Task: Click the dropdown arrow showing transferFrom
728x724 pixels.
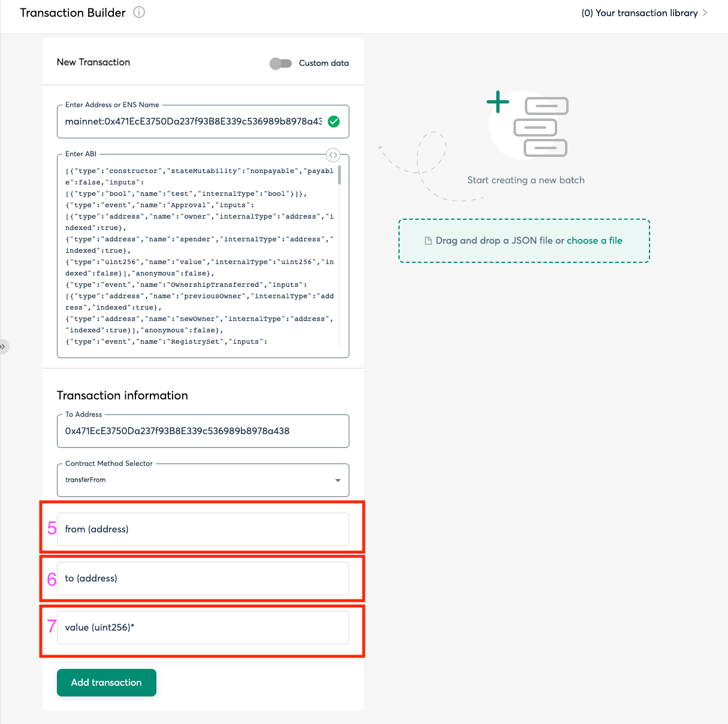Action: click(337, 480)
